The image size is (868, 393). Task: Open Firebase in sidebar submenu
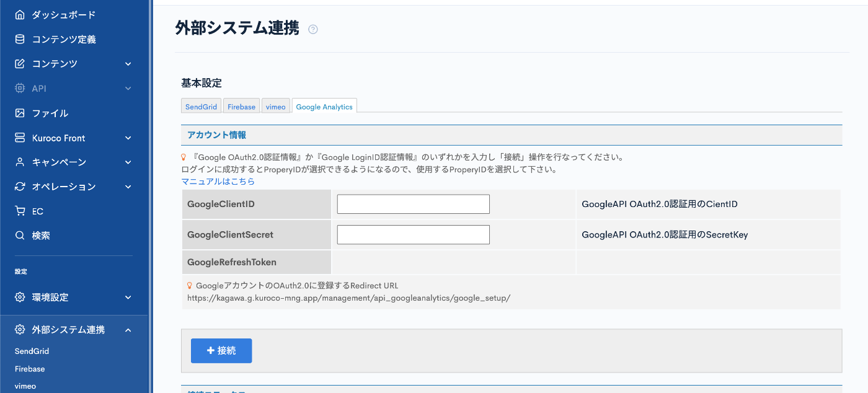(30, 369)
